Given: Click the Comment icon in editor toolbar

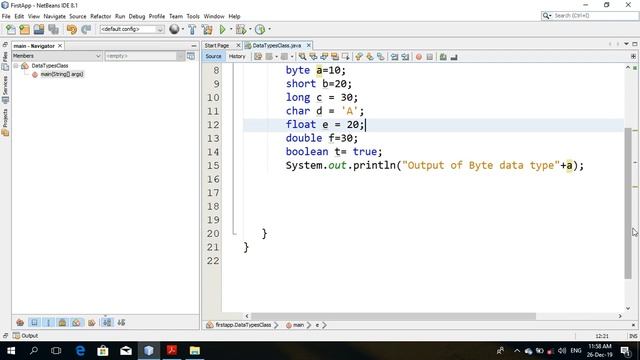Looking at the screenshot, I should pos(443,57).
